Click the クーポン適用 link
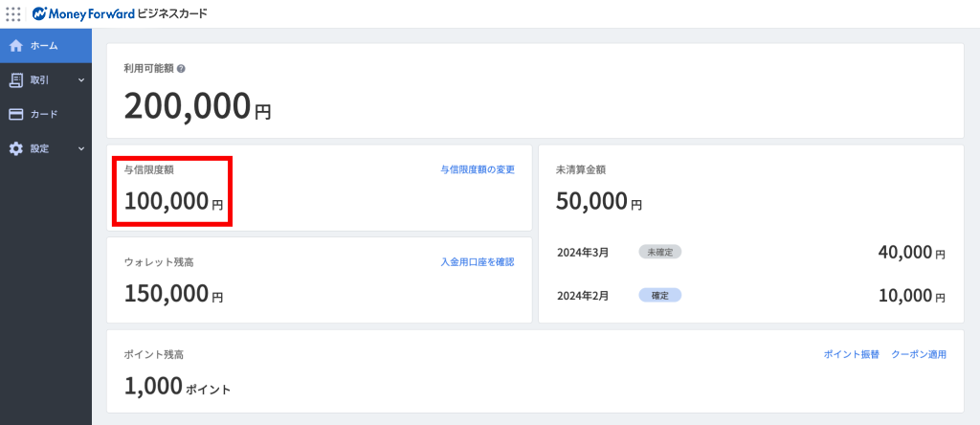Image resolution: width=980 pixels, height=425 pixels. [x=918, y=354]
